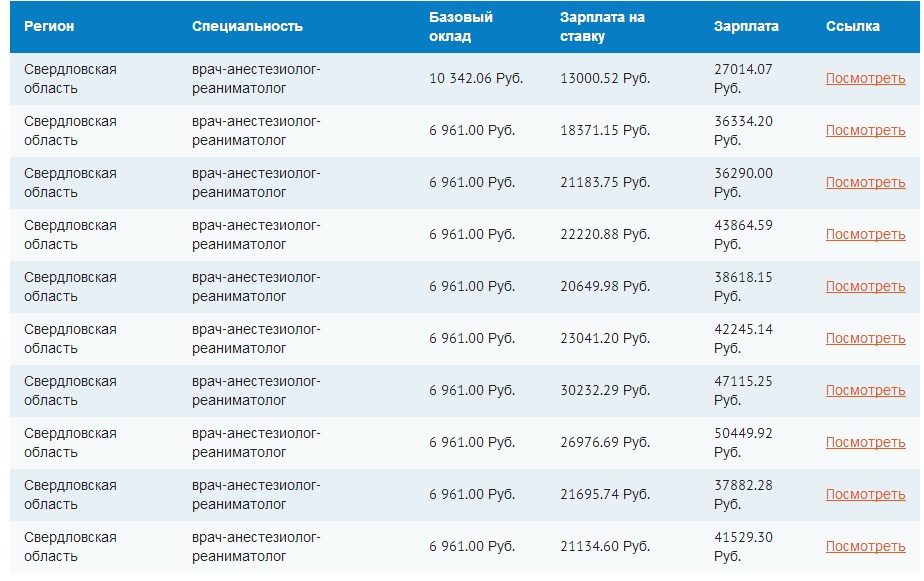Open Посмотреть link for salary 43864.59
Screen dimensions: 924x581
tap(865, 234)
